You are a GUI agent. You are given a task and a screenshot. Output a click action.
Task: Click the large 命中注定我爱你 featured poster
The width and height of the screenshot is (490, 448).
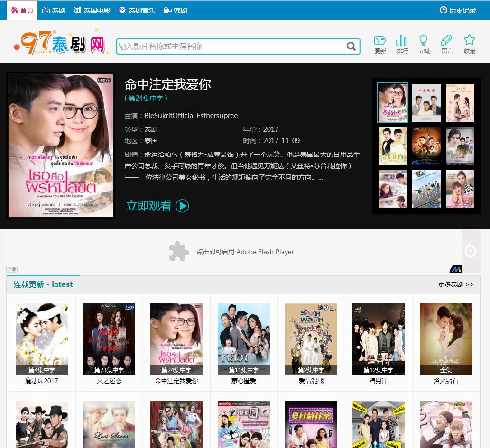point(61,145)
